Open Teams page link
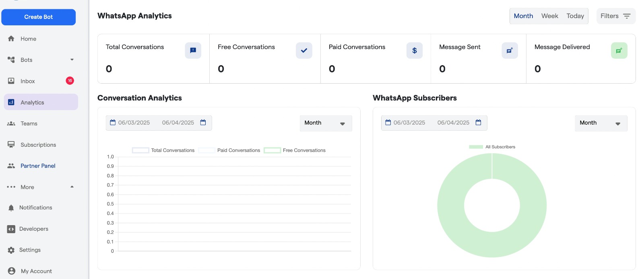 tap(29, 123)
